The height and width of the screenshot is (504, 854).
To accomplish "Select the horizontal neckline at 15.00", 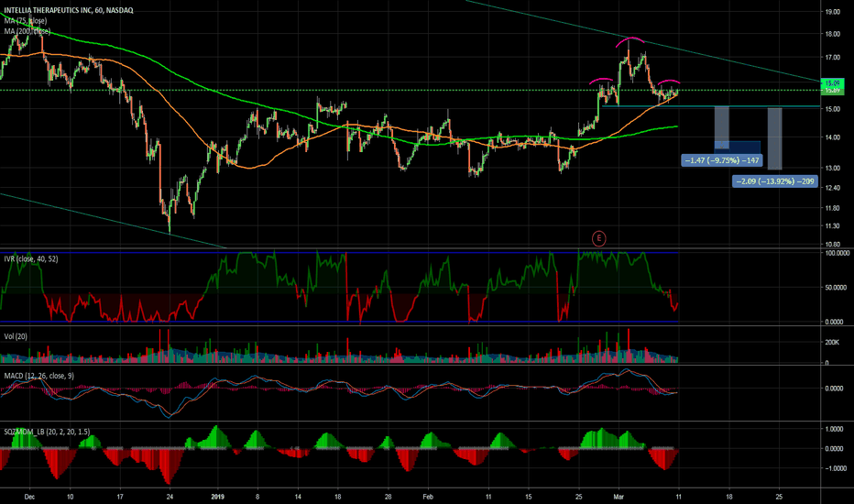I will coord(711,106).
